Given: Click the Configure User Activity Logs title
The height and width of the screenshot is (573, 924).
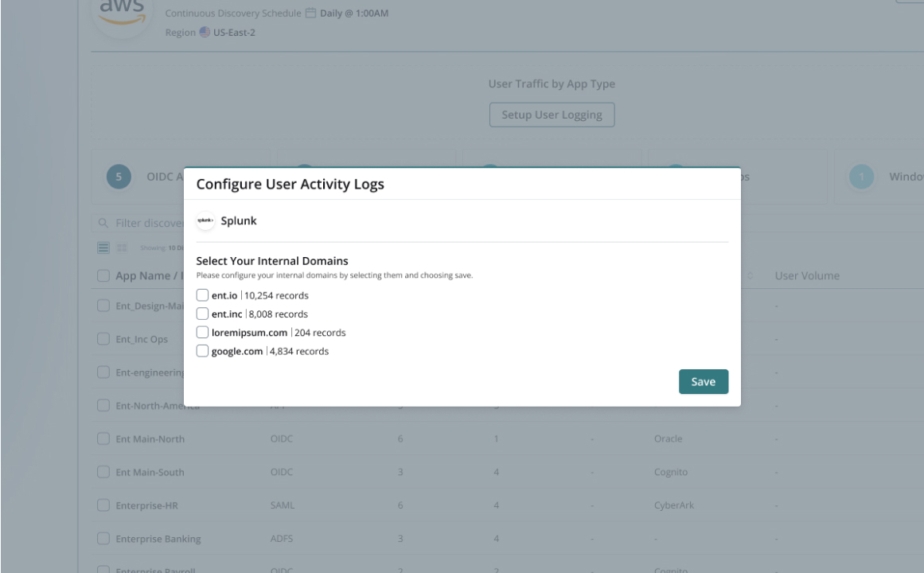Looking at the screenshot, I should tap(290, 184).
